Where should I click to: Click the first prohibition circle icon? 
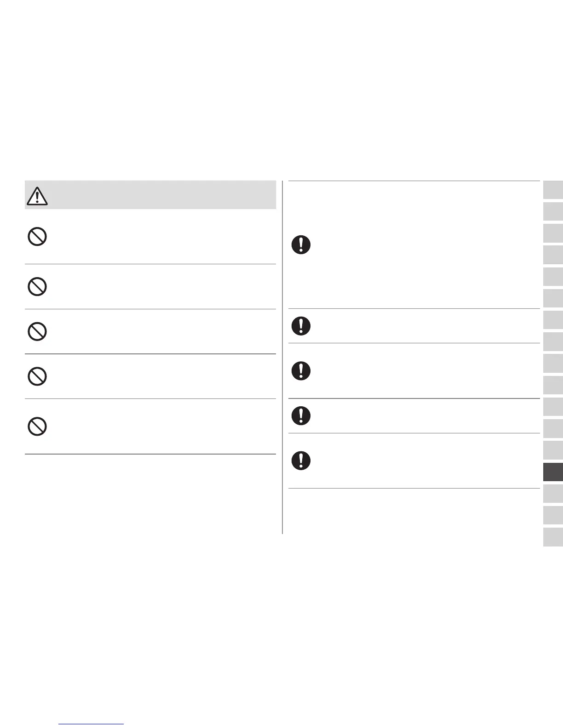[x=37, y=237]
